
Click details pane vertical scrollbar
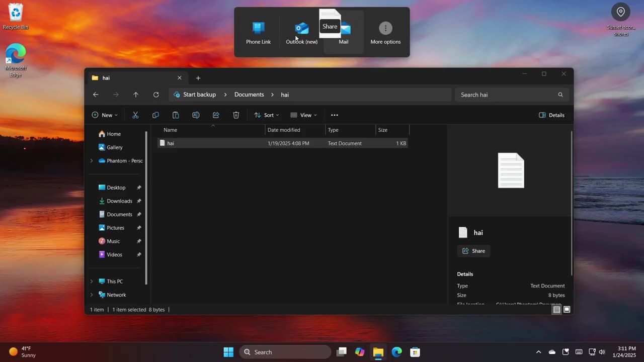[571, 204]
